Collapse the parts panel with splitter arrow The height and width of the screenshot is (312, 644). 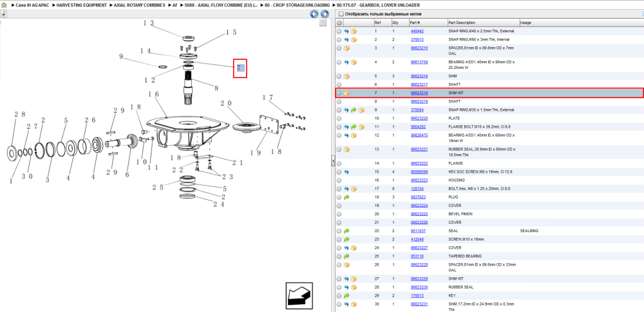click(x=333, y=162)
